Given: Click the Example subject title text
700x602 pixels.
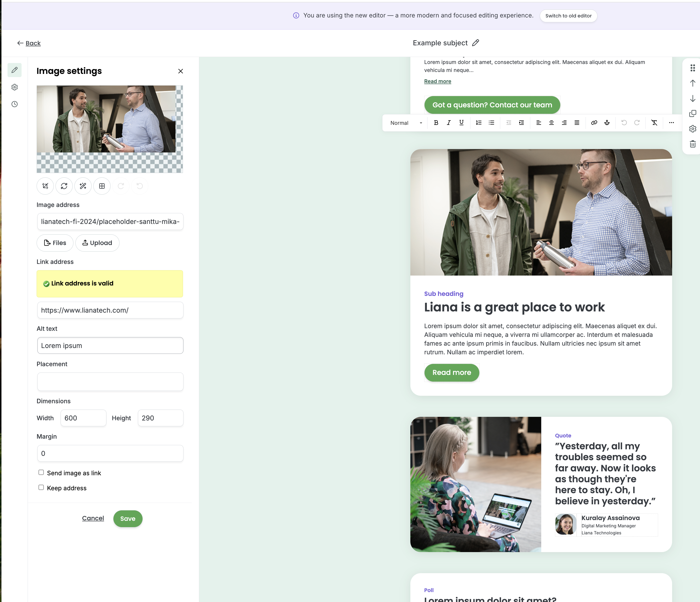Looking at the screenshot, I should (440, 43).
